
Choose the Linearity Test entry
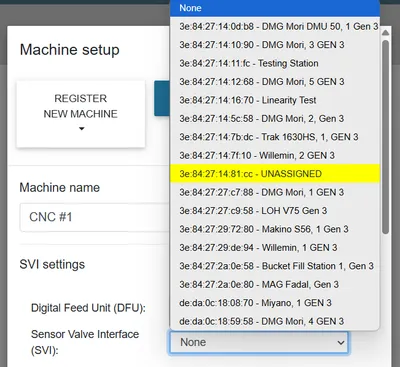275,100
